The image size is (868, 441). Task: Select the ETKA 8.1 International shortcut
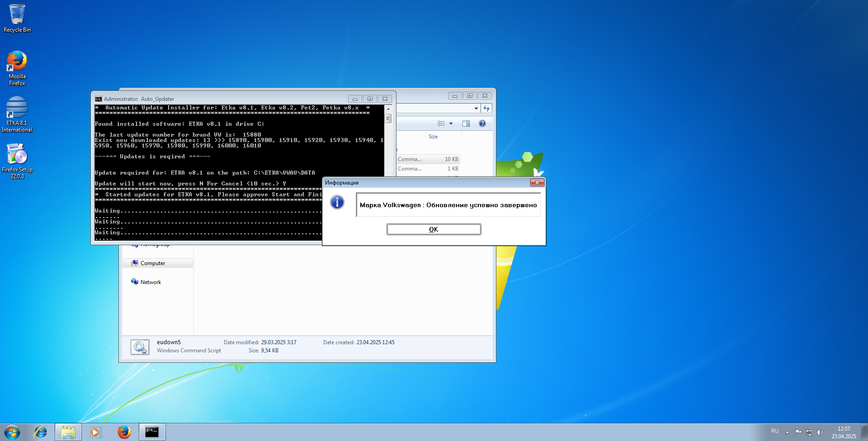click(17, 114)
